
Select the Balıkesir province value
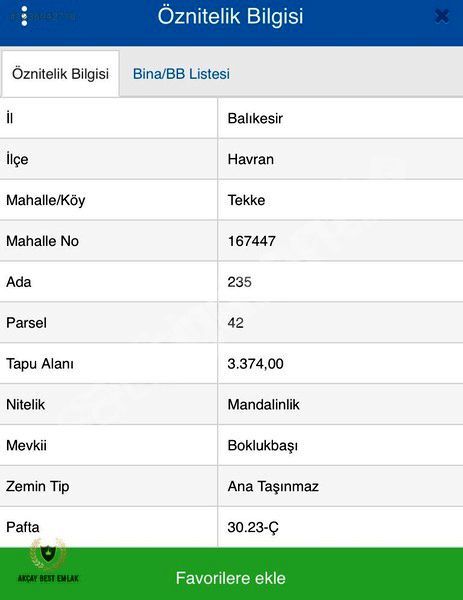pyautogui.click(x=255, y=118)
